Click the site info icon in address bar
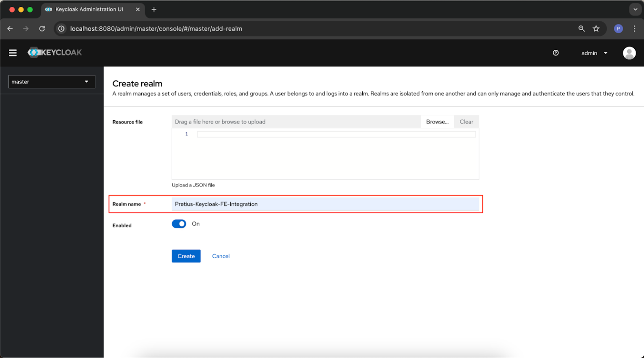Screen dimensions: 644x358 [61, 29]
